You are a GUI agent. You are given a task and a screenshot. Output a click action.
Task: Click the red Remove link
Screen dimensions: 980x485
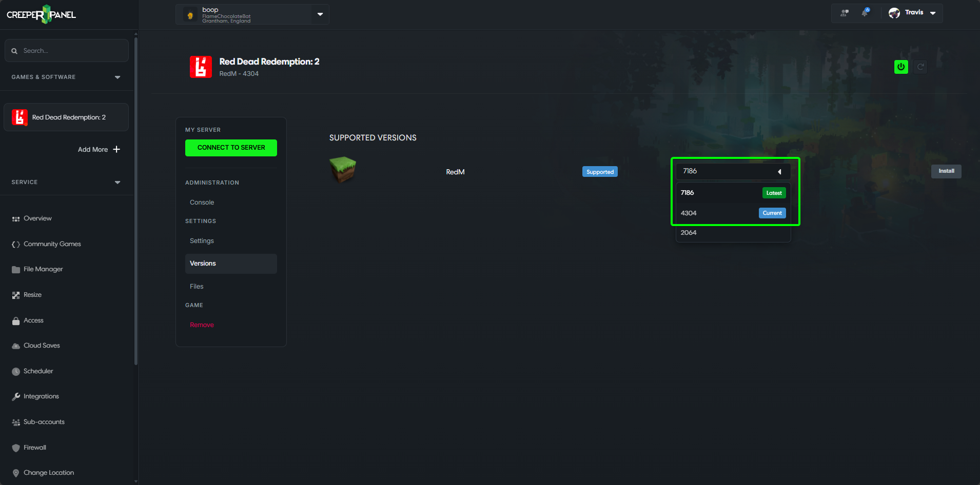[x=202, y=325]
